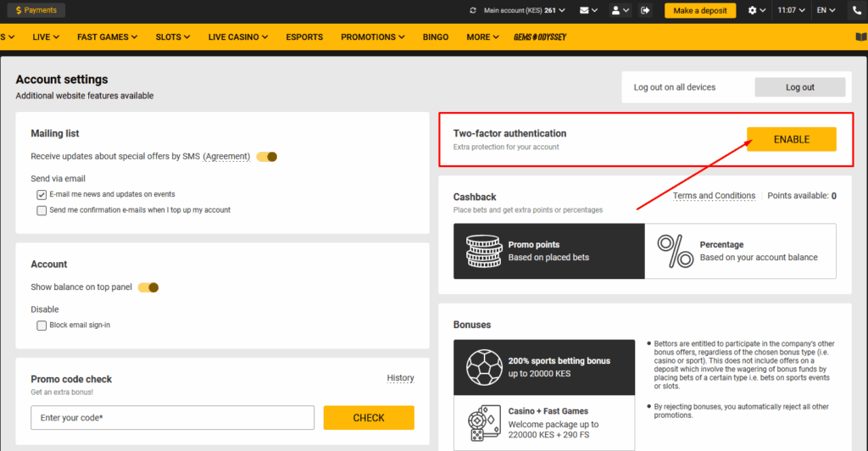Screen dimensions: 868x451
Task: Select the Percentage cashback icon
Action: pyautogui.click(x=676, y=251)
